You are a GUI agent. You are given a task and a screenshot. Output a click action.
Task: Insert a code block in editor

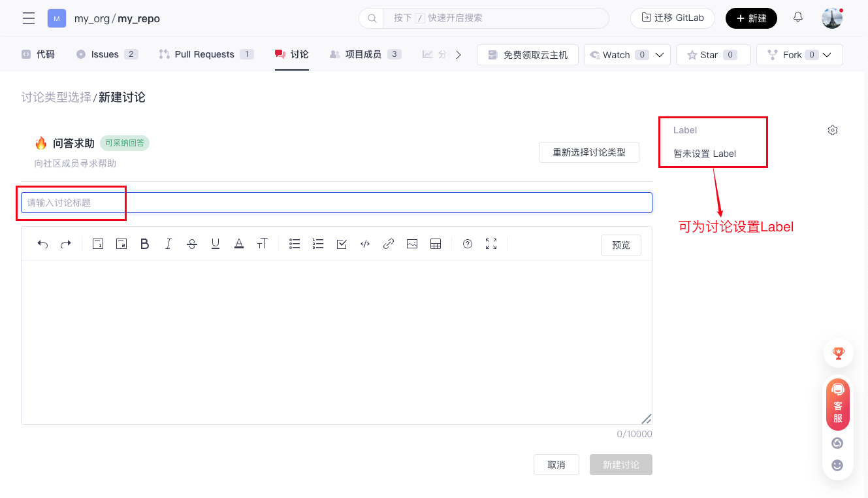(x=365, y=244)
